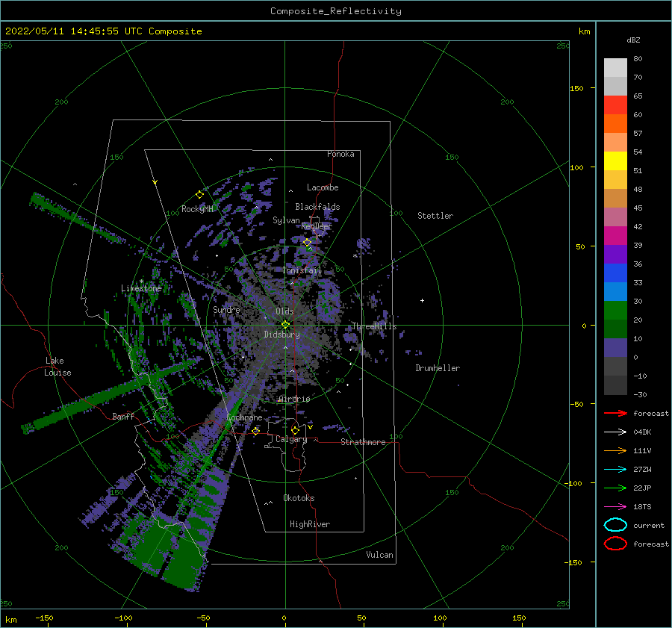Click the yellow diamond marker near RockyMH
The image size is (672, 628).
tap(199, 195)
